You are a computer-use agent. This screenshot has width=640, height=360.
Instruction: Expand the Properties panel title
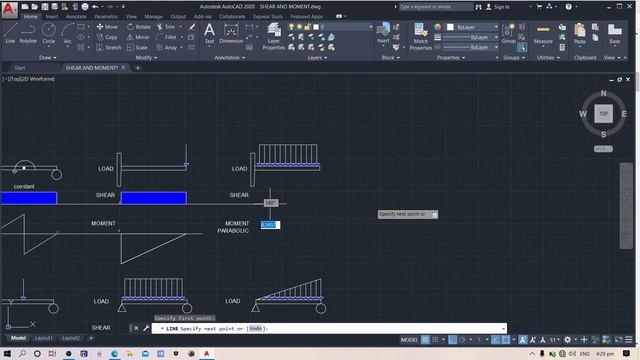click(451, 58)
